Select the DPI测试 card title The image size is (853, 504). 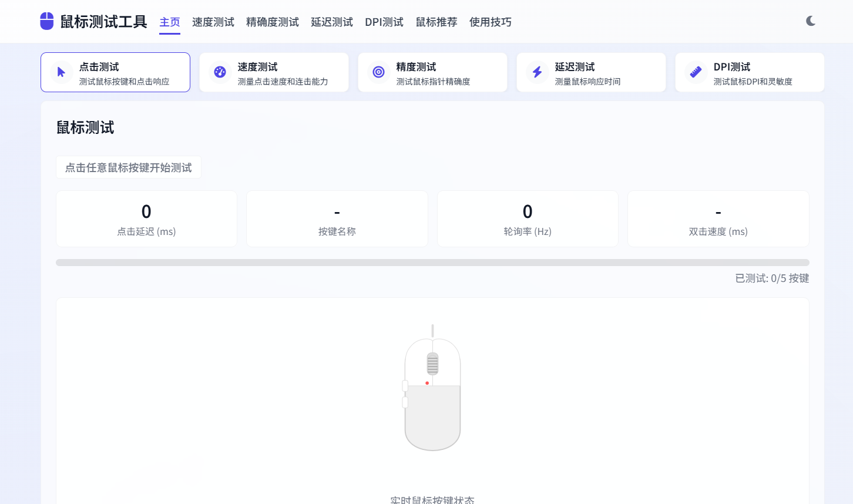point(732,67)
